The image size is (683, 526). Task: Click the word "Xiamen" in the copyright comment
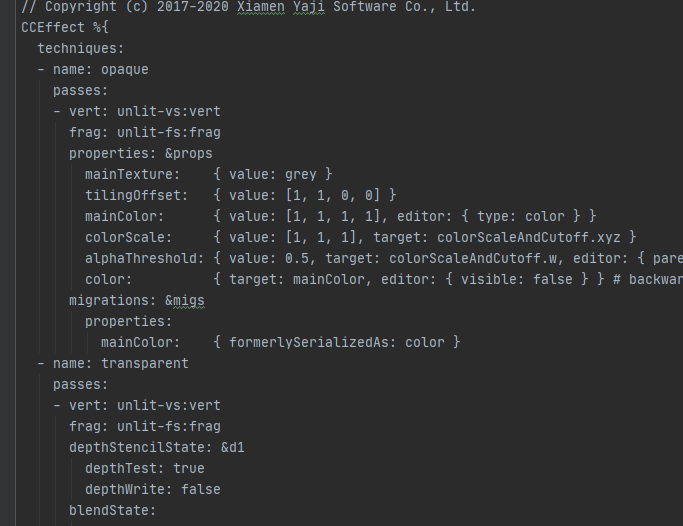[x=261, y=7]
